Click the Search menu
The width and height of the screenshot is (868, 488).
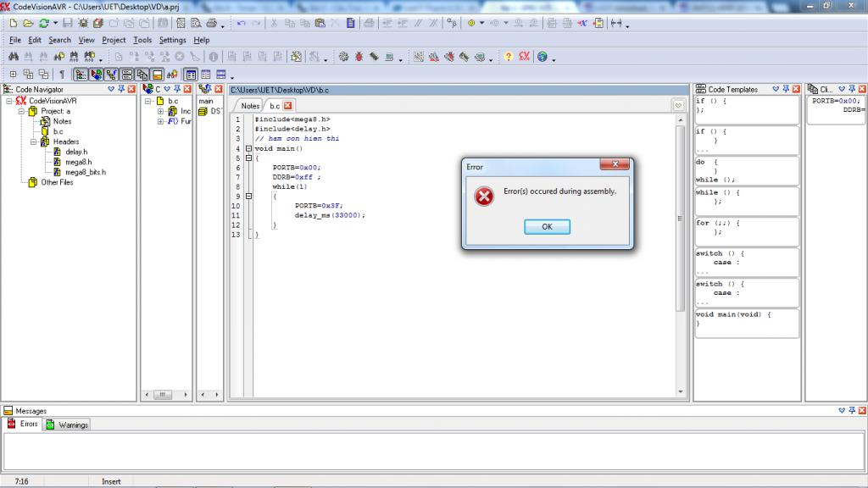click(x=59, y=40)
